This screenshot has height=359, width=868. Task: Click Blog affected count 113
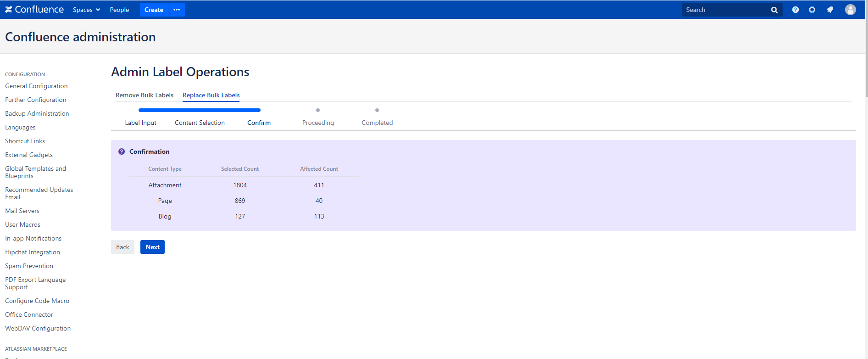(319, 216)
